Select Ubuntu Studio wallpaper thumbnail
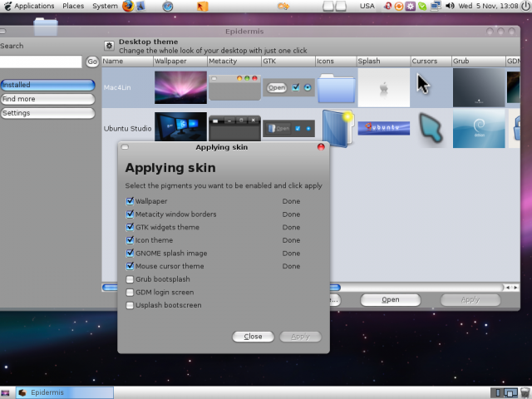Screen dimensions: 532x399 (180, 126)
